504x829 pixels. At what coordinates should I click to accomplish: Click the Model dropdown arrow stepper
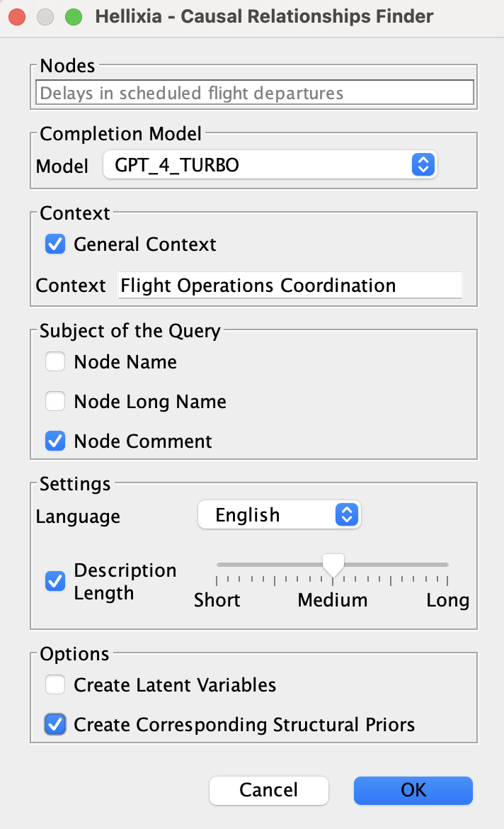pyautogui.click(x=423, y=166)
